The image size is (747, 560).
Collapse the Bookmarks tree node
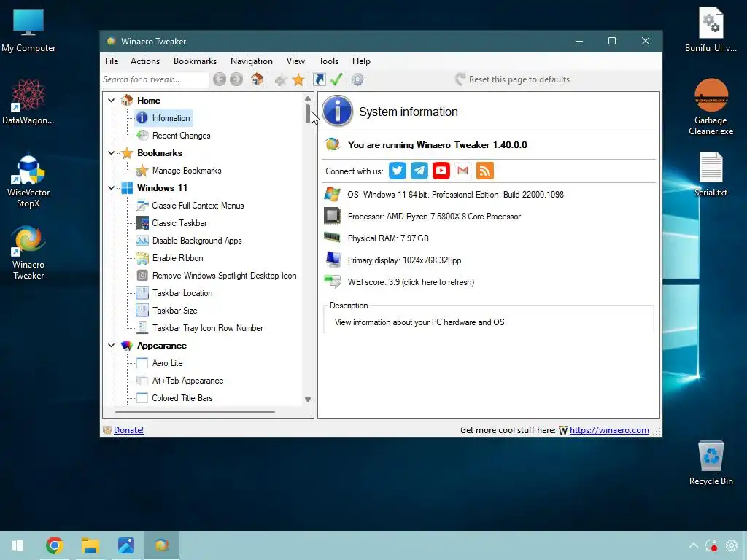(111, 153)
